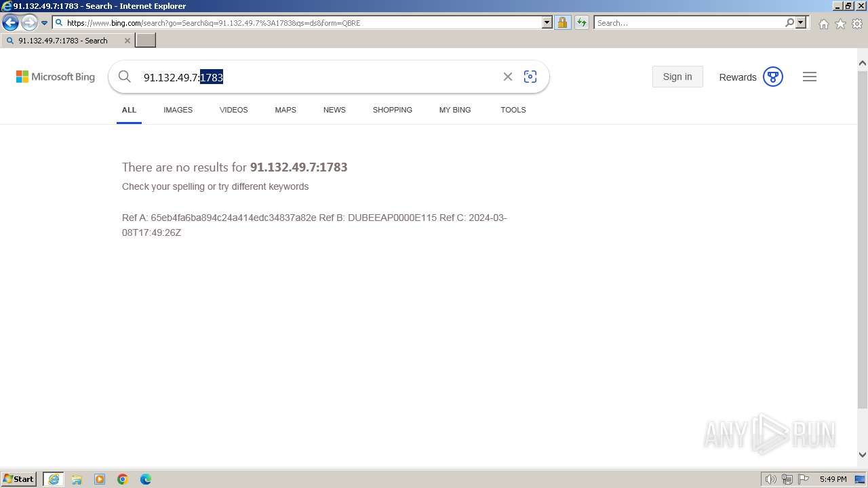Click the refresh page icon

point(581,22)
